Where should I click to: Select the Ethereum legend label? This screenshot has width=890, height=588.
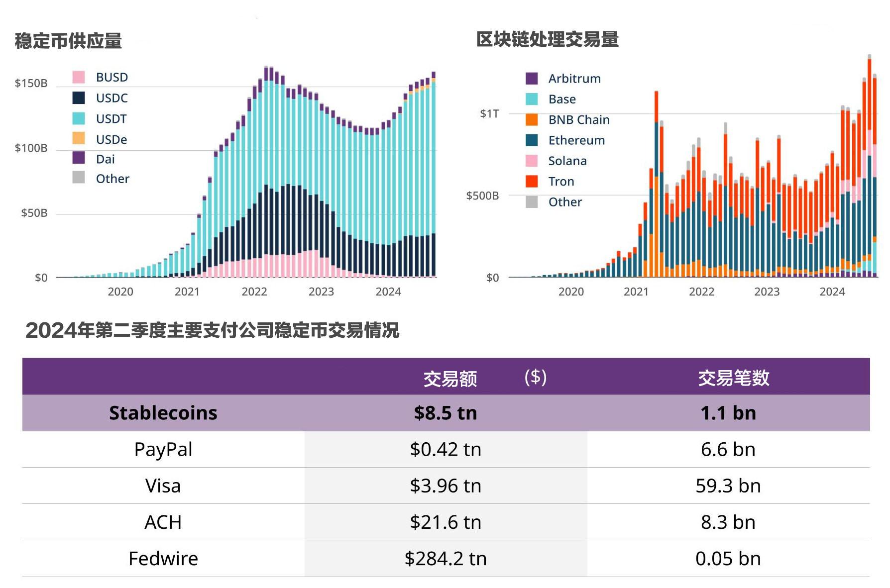pyautogui.click(x=576, y=140)
